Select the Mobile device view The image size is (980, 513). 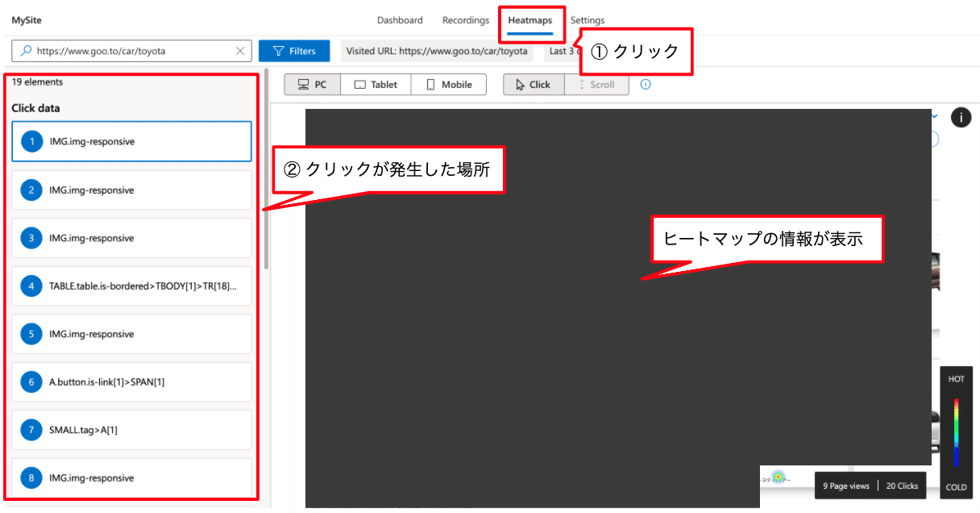449,85
